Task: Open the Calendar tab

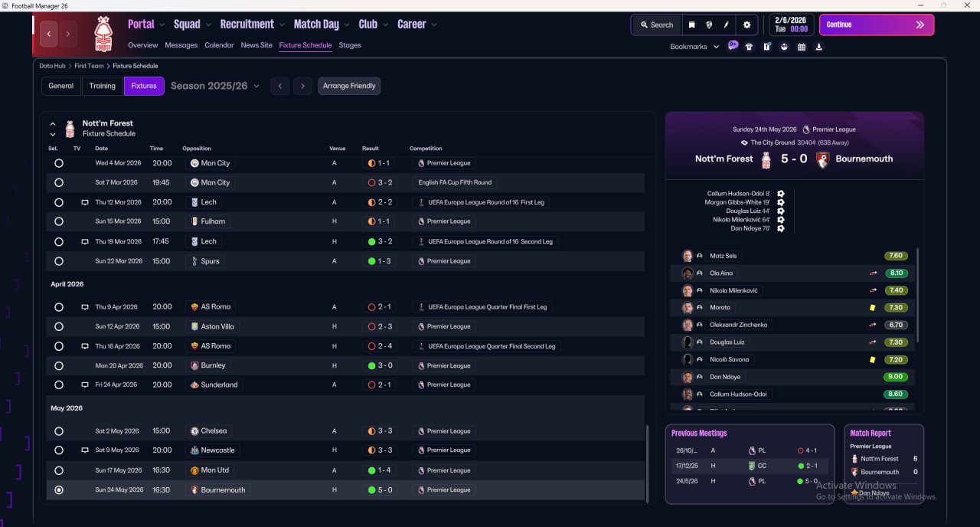Action: tap(220, 45)
